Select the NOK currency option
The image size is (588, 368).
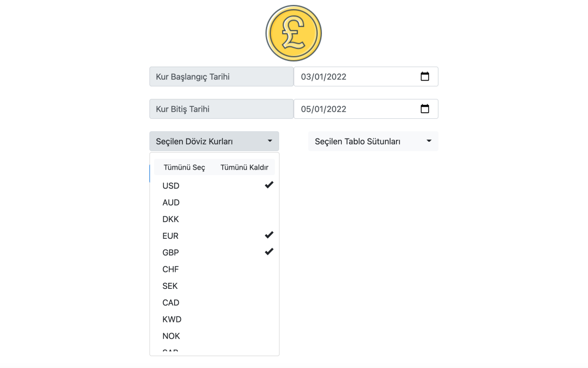coord(214,336)
